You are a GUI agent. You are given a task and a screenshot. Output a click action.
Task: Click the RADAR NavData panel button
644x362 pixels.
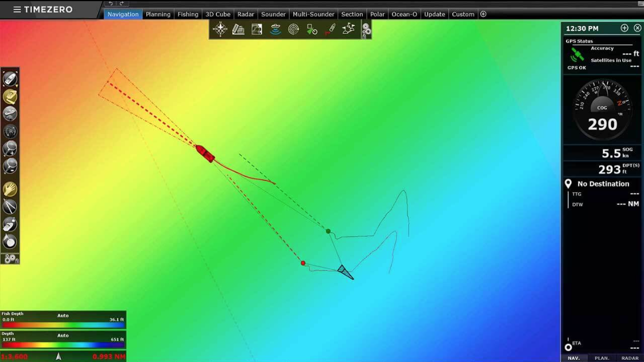[630, 358]
